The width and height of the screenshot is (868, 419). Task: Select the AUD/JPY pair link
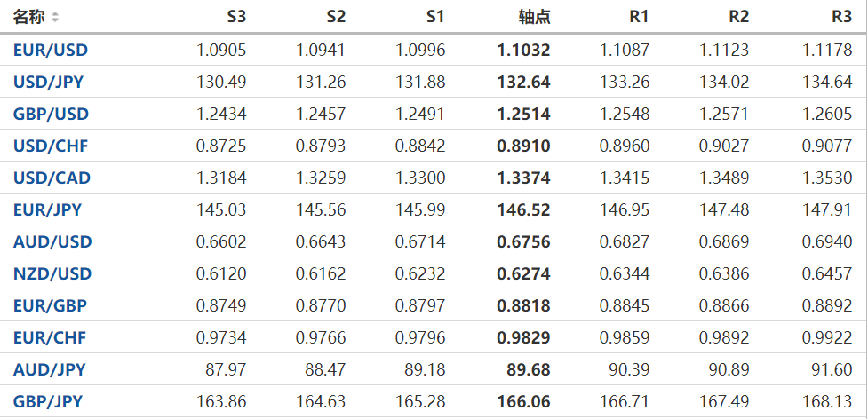pos(49,370)
